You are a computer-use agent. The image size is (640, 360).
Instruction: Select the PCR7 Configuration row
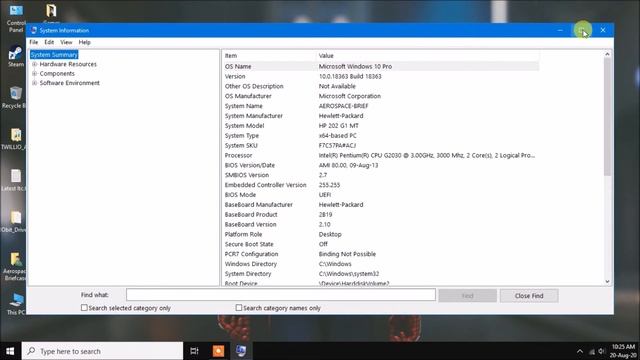point(381,254)
